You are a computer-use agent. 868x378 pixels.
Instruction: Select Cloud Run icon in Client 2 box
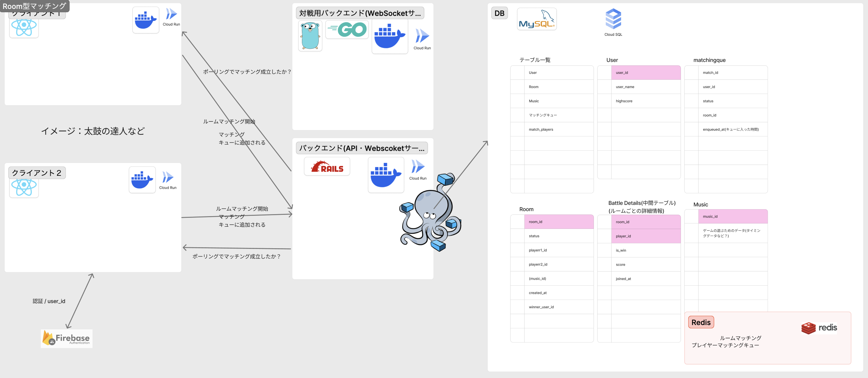168,180
